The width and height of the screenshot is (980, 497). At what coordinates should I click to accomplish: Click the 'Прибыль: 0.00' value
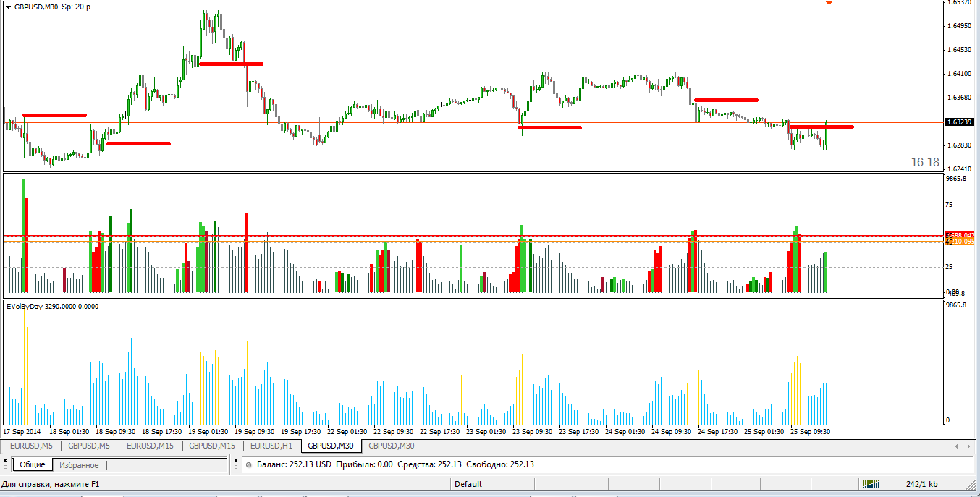coord(365,464)
